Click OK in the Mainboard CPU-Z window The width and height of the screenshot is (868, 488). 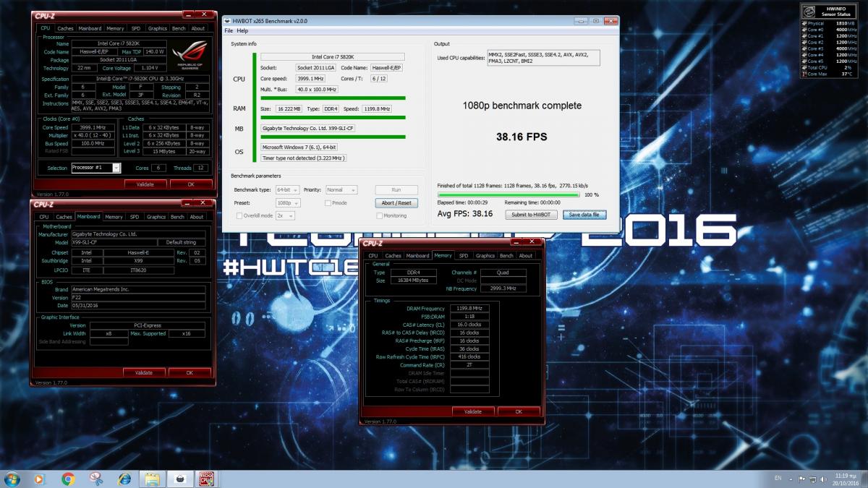[x=190, y=373]
